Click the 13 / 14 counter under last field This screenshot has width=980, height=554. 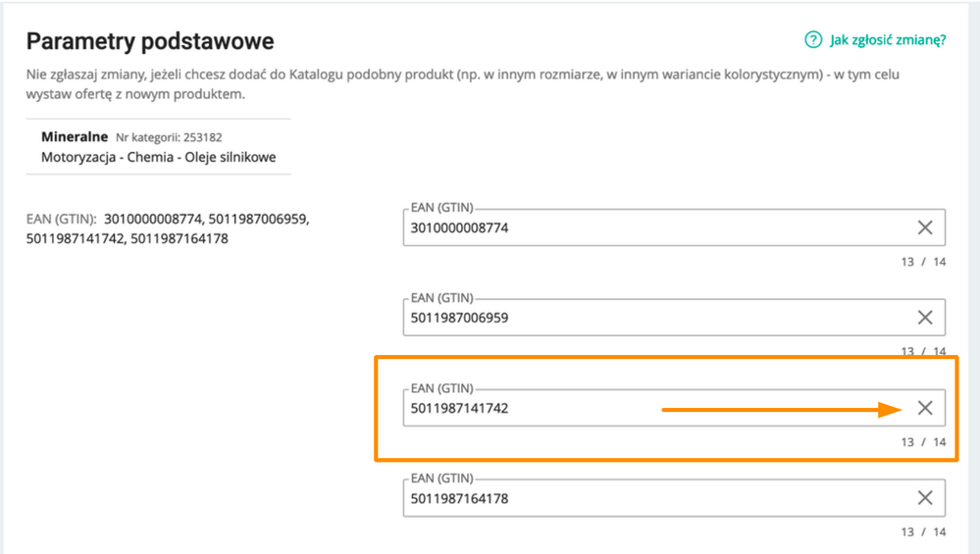coord(923,532)
